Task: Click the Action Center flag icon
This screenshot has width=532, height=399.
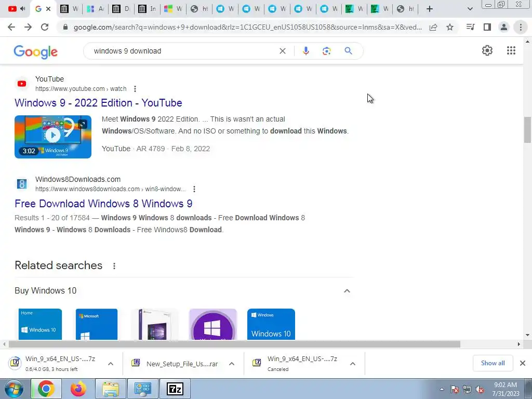Action: point(455,390)
